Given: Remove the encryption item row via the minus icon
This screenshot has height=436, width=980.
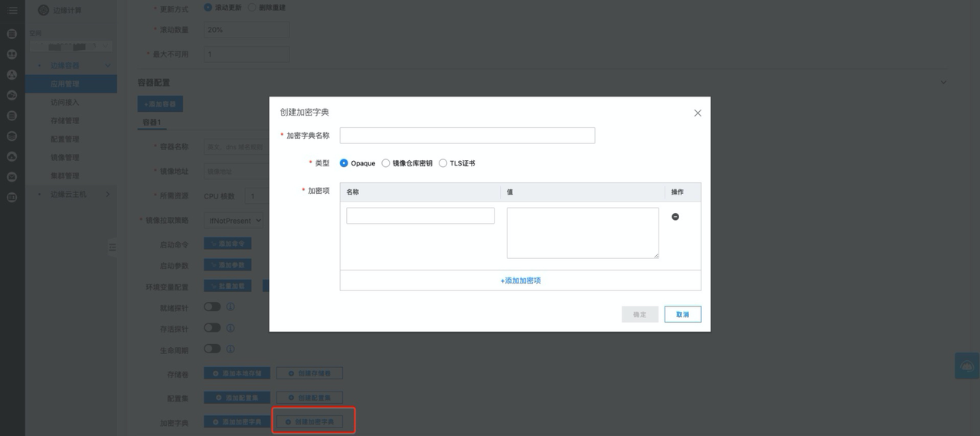Looking at the screenshot, I should pyautogui.click(x=675, y=217).
